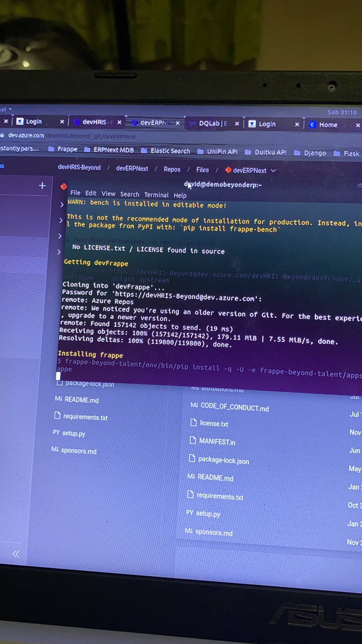362x644 pixels.
Task: Open the Django bookmark folder
Action: (x=310, y=153)
